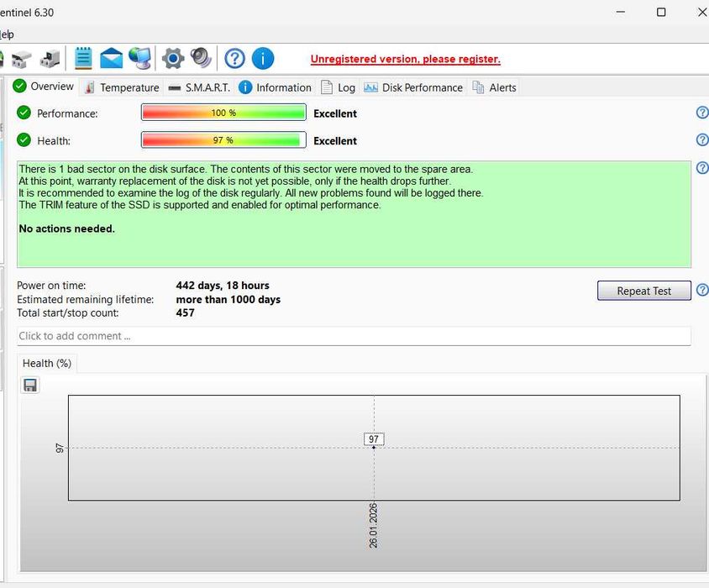Viewport: 709px width, 588px height.
Task: Click the Repeat Test button
Action: 643,291
